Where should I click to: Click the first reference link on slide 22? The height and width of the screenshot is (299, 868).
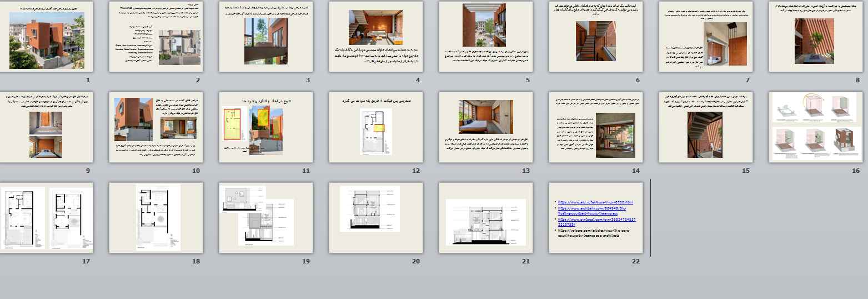pyautogui.click(x=595, y=202)
